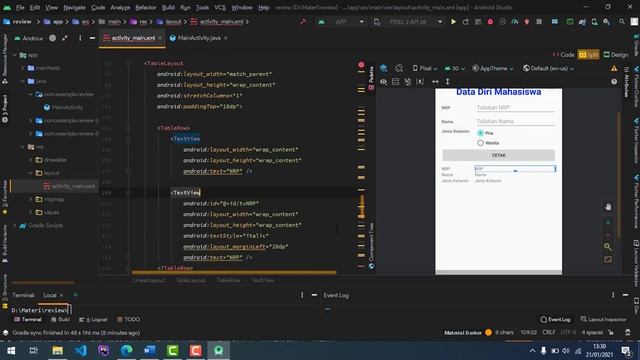This screenshot has height=360, width=640.
Task: Open the File menu
Action: click(x=20, y=7)
